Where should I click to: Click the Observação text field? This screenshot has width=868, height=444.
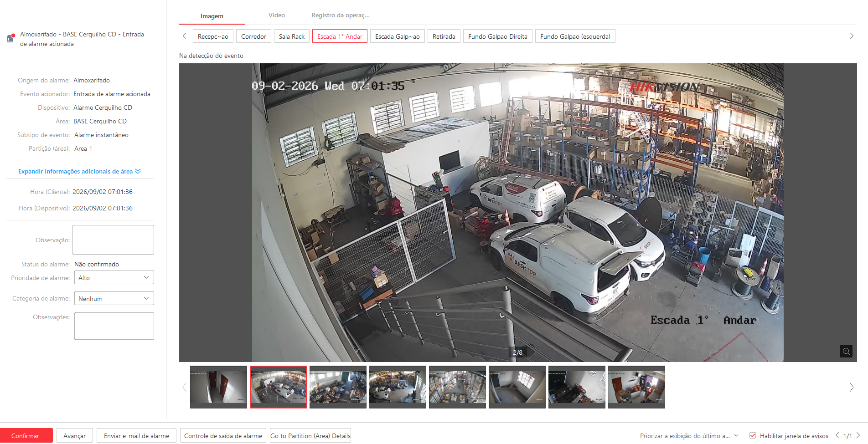113,240
